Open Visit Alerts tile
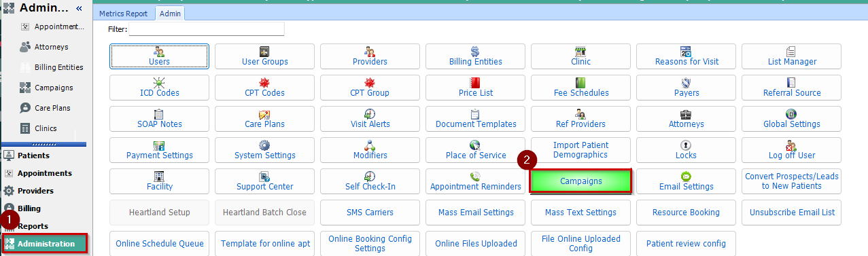868x256 pixels. [x=370, y=119]
